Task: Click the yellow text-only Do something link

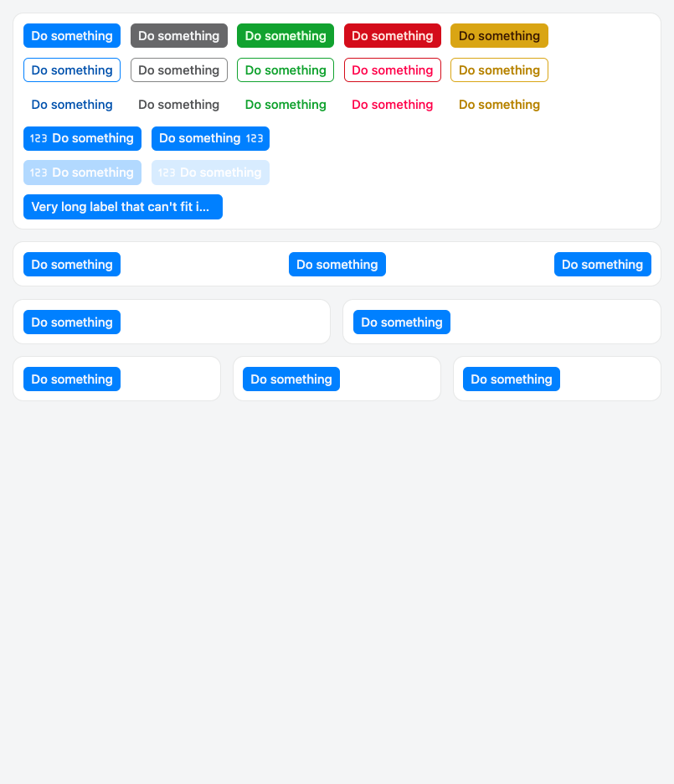Action: (499, 105)
